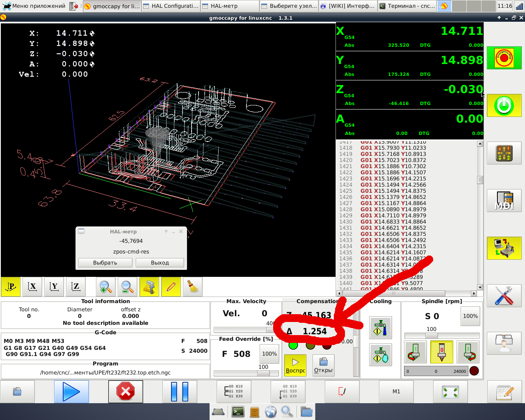The width and height of the screenshot is (525, 420).
Task: Click the Y axis DRO readout
Action: pyautogui.click(x=410, y=66)
